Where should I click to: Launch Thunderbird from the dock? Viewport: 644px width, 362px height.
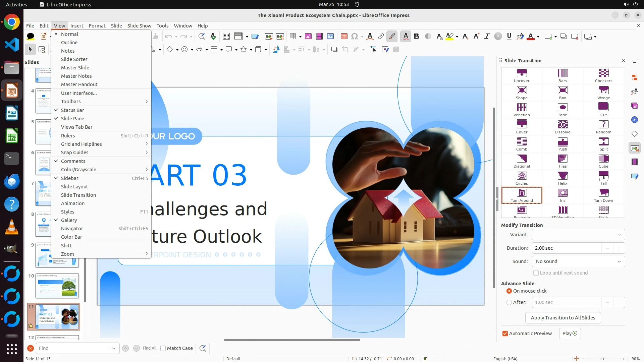tap(12, 181)
